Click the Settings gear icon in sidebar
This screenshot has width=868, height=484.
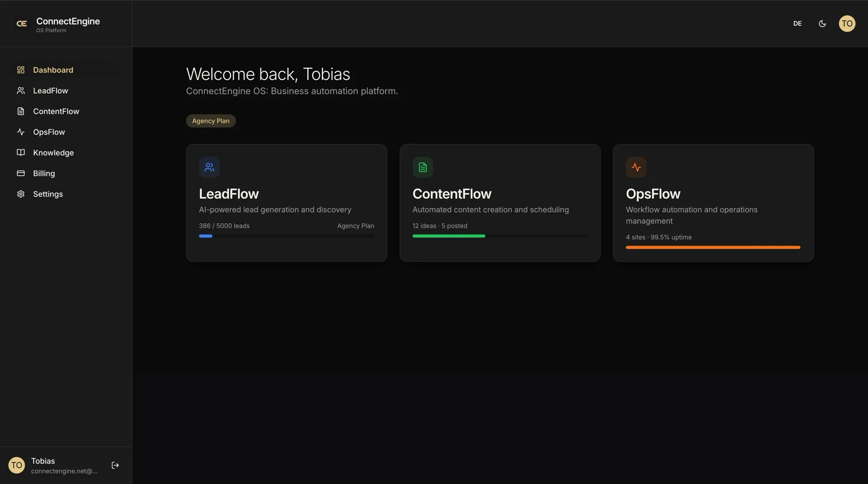pos(21,194)
